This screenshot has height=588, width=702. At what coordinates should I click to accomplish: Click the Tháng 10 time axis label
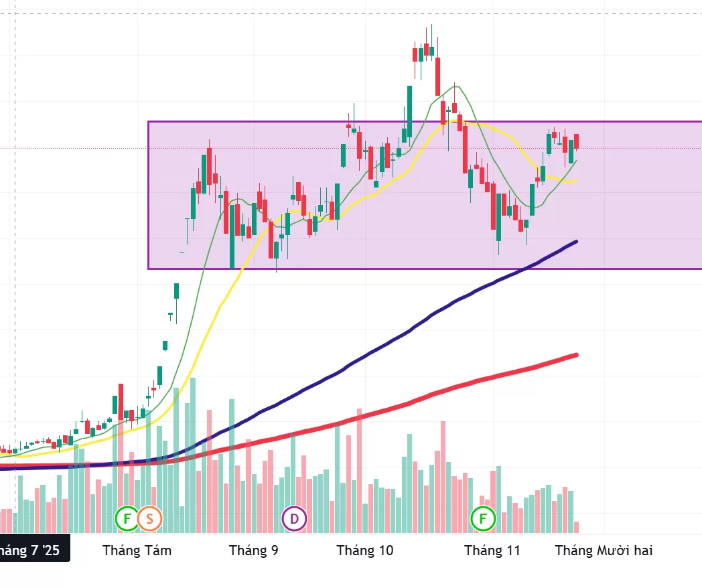coord(365,550)
